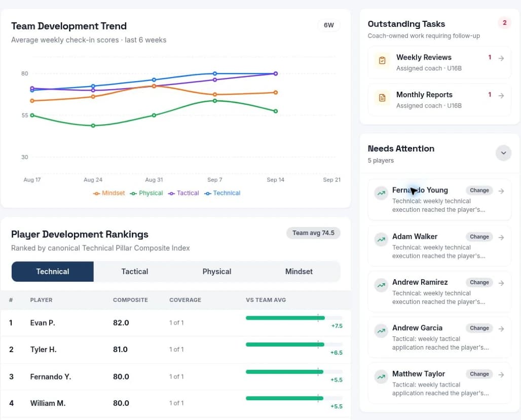
Task: Click the PLAYER column header
Action: click(x=41, y=300)
